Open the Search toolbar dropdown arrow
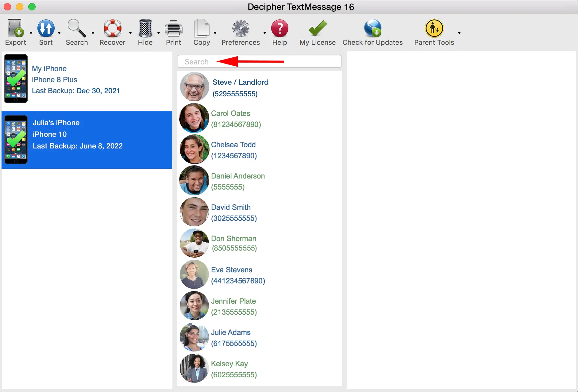578x392 pixels. pyautogui.click(x=93, y=33)
